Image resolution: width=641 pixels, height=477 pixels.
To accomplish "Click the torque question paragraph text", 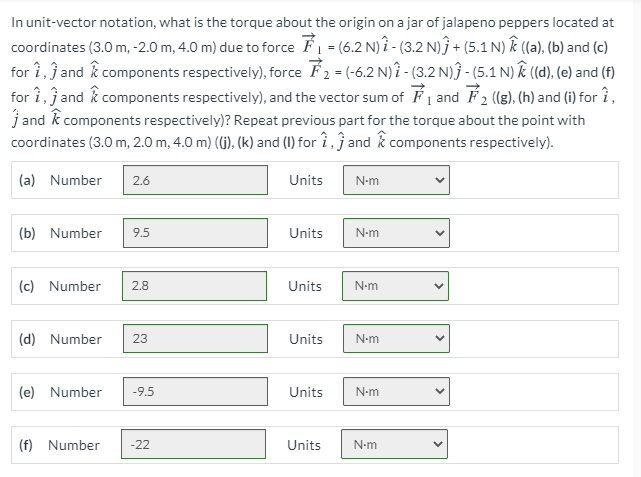I will (314, 82).
